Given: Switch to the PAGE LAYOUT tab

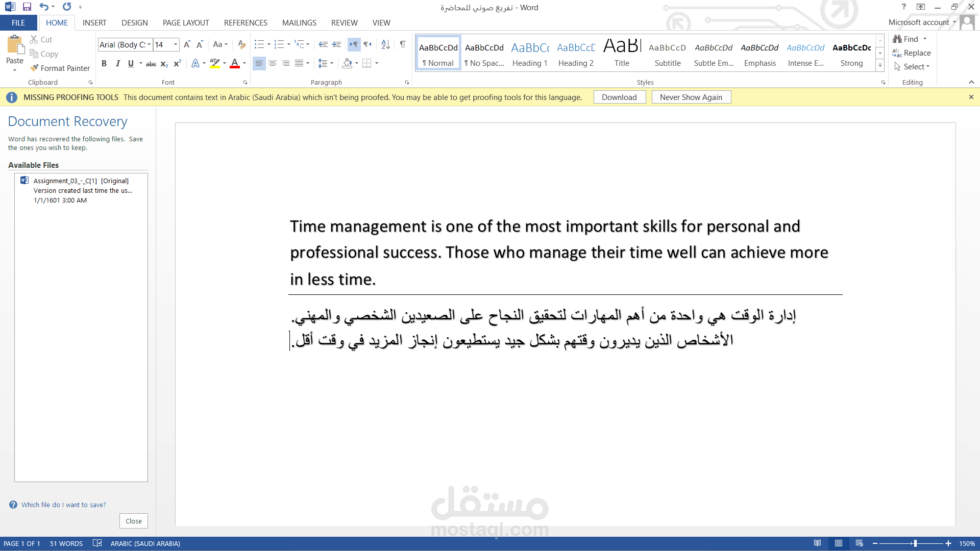Looking at the screenshot, I should pyautogui.click(x=186, y=22).
